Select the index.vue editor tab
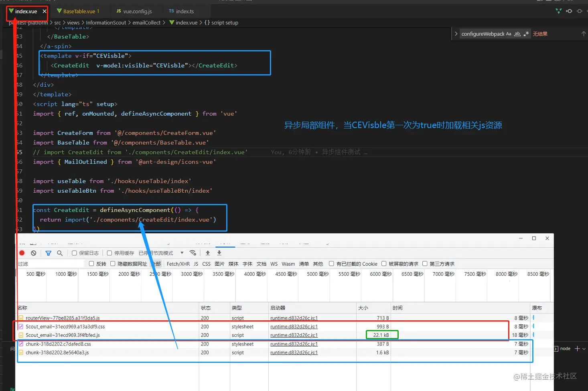The height and width of the screenshot is (391, 588). 26,11
